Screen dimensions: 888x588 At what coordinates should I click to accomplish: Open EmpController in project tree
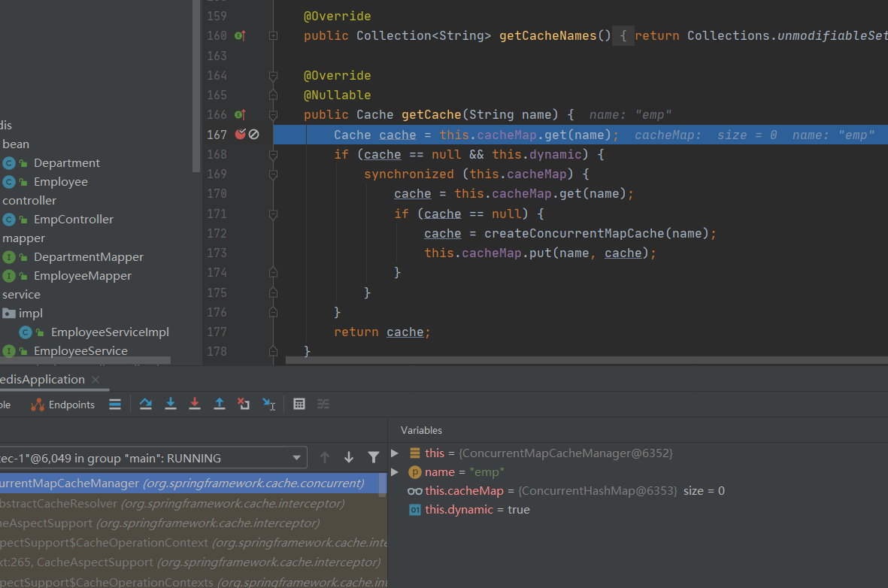click(73, 220)
